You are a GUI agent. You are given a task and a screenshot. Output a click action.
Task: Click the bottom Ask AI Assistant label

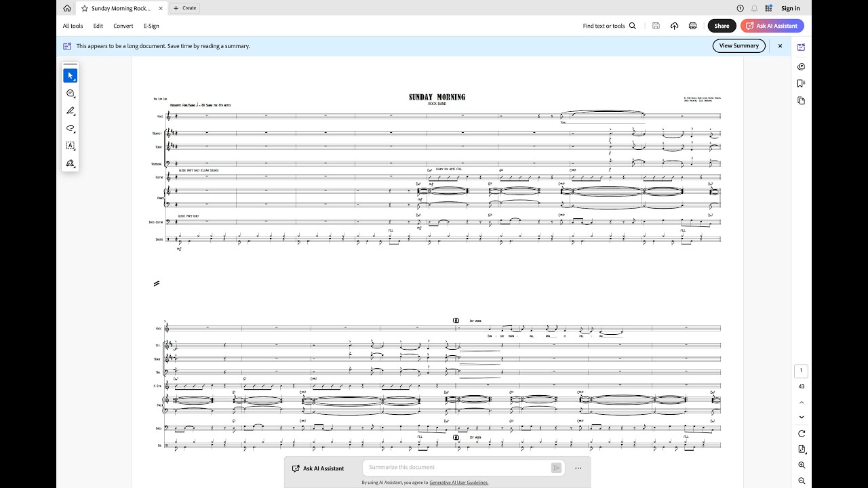[317, 468]
